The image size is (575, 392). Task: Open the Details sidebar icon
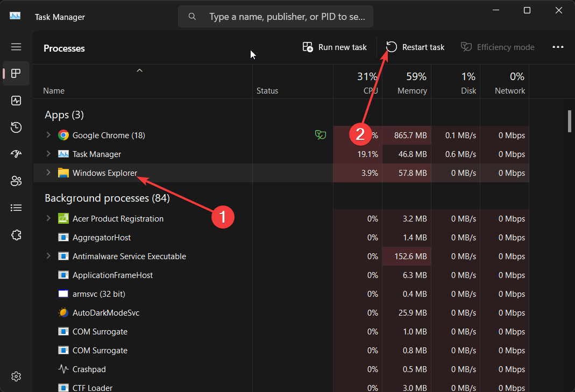[x=16, y=208]
